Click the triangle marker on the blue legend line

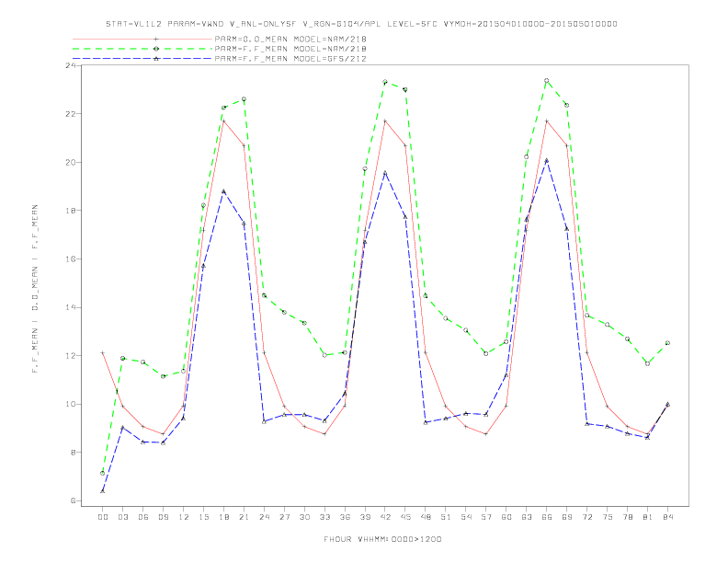pyautogui.click(x=156, y=59)
